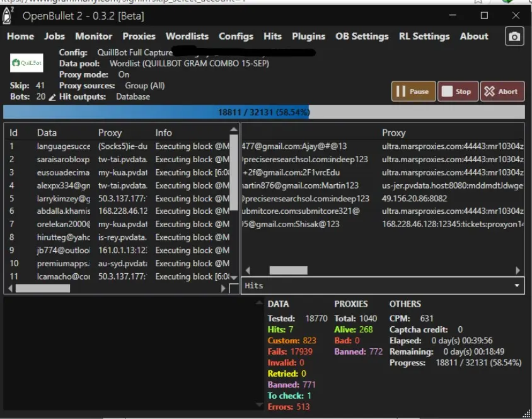Click the bots list left scroll arrow
The image size is (532, 419).
(10, 288)
